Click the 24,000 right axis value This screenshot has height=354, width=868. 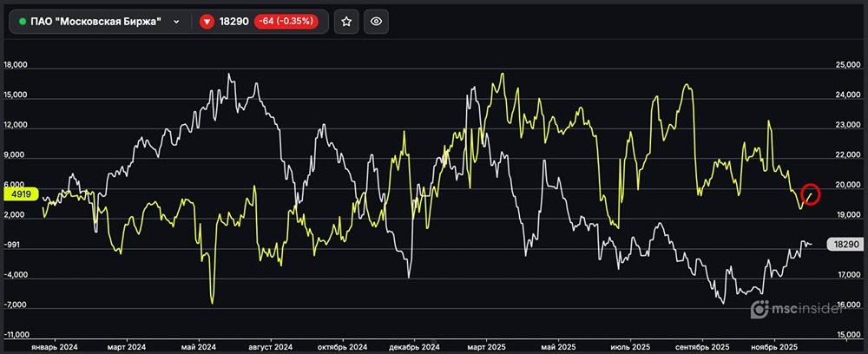pos(847,95)
